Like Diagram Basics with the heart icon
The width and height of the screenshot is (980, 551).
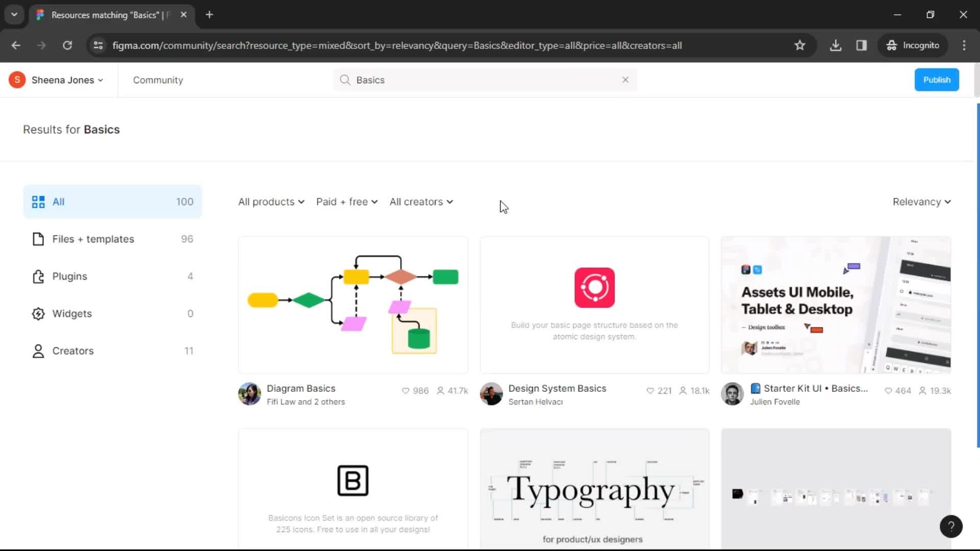(406, 391)
